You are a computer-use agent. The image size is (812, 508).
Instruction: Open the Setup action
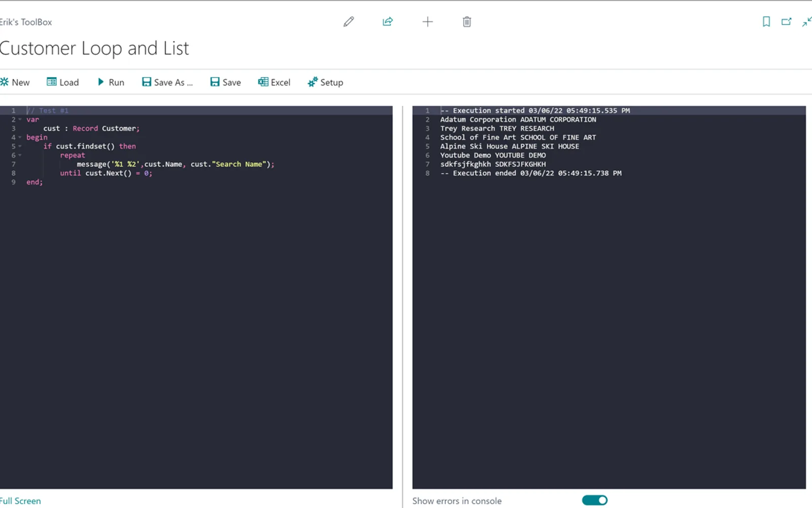coord(325,82)
